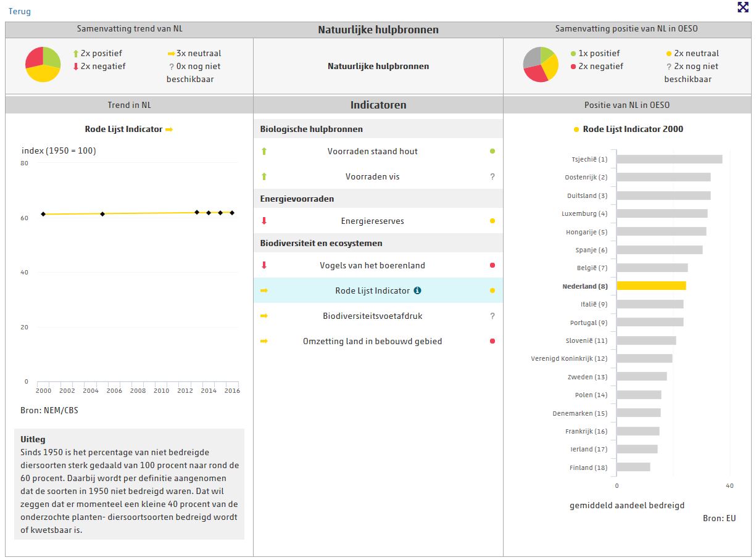Select Vogels van het boerenland indicator

pos(372,265)
